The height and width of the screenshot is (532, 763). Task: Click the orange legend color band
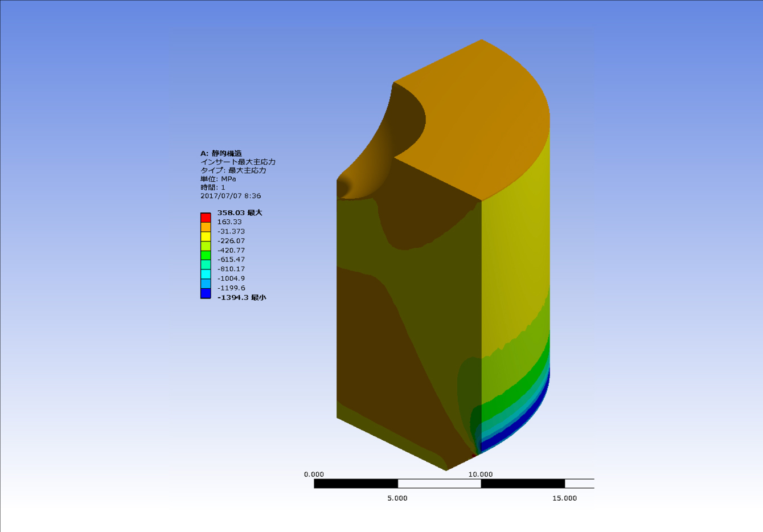tap(206, 227)
